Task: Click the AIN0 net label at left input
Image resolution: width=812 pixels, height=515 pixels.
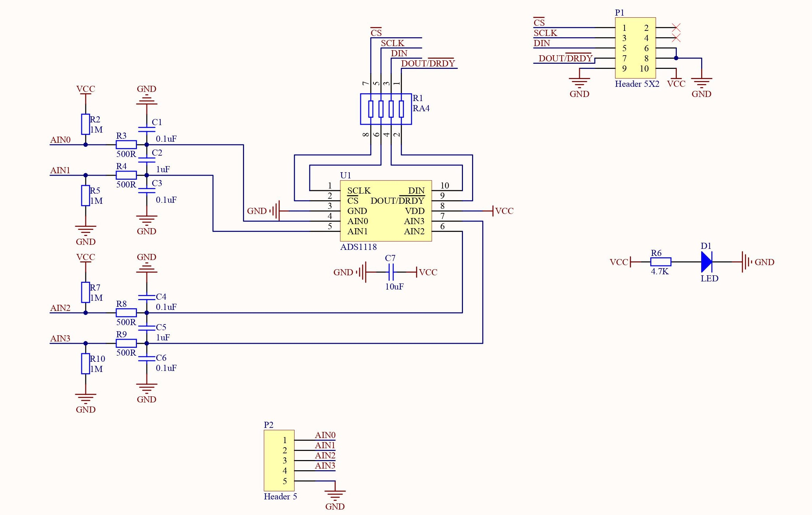Action: click(x=60, y=140)
